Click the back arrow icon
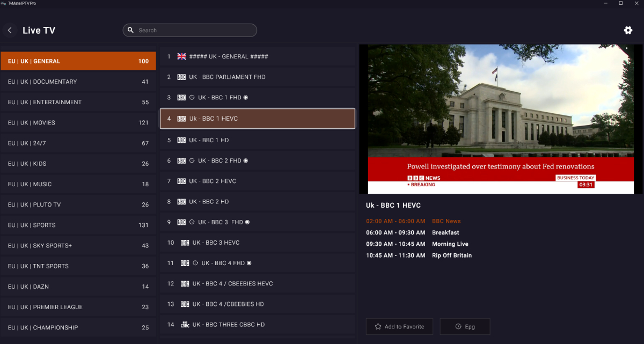644x344 pixels. pyautogui.click(x=10, y=31)
